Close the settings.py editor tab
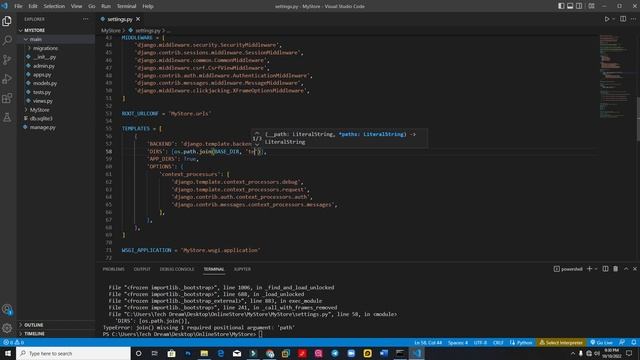Viewport: 640px width, 360px height. point(138,19)
